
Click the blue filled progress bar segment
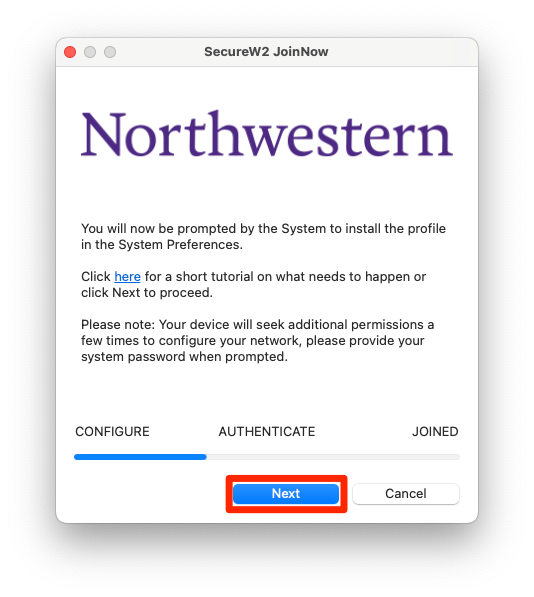(140, 457)
